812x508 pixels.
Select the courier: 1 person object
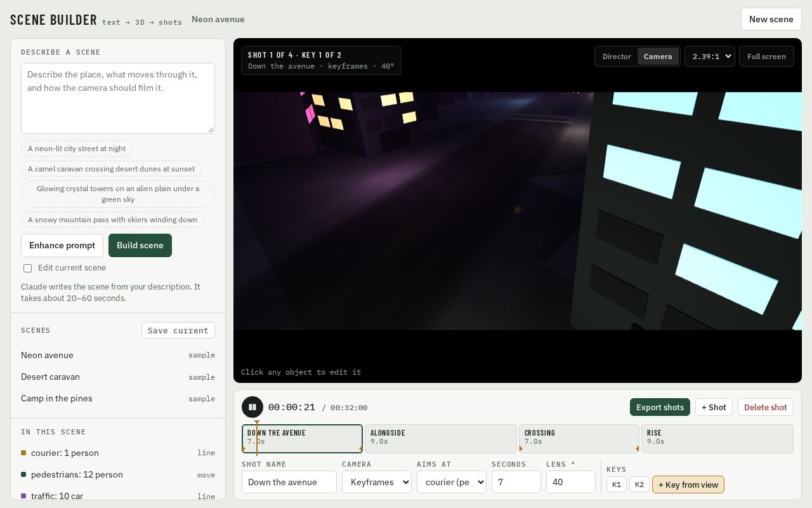tap(118, 453)
